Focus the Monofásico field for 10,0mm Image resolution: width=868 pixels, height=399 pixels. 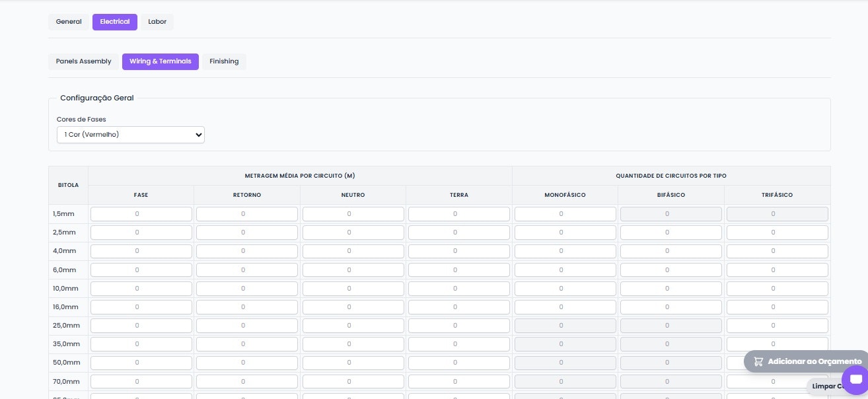click(565, 289)
